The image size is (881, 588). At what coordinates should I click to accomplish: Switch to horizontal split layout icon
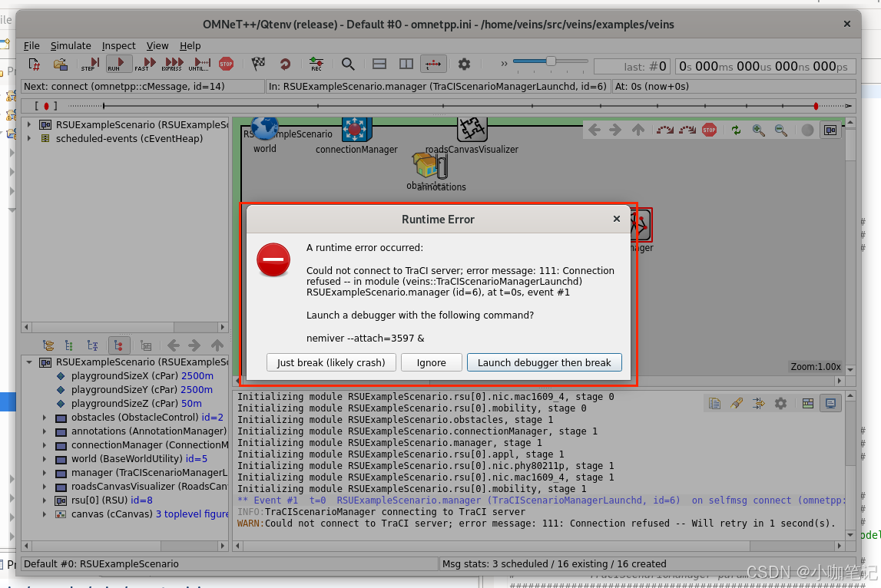[379, 64]
